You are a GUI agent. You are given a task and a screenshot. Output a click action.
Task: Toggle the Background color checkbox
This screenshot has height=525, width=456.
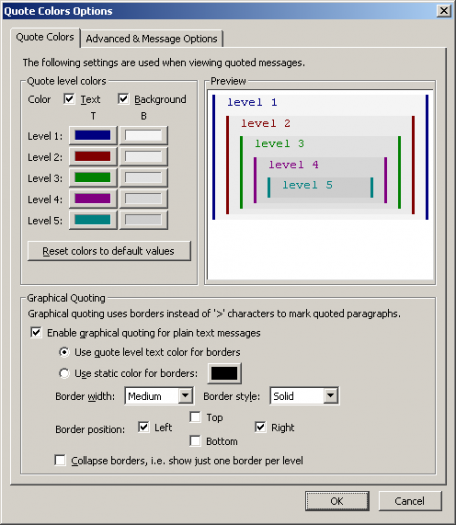(123, 99)
